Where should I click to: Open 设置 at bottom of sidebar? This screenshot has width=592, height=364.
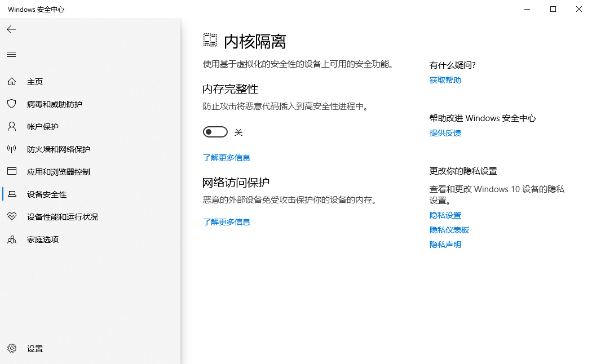point(34,349)
